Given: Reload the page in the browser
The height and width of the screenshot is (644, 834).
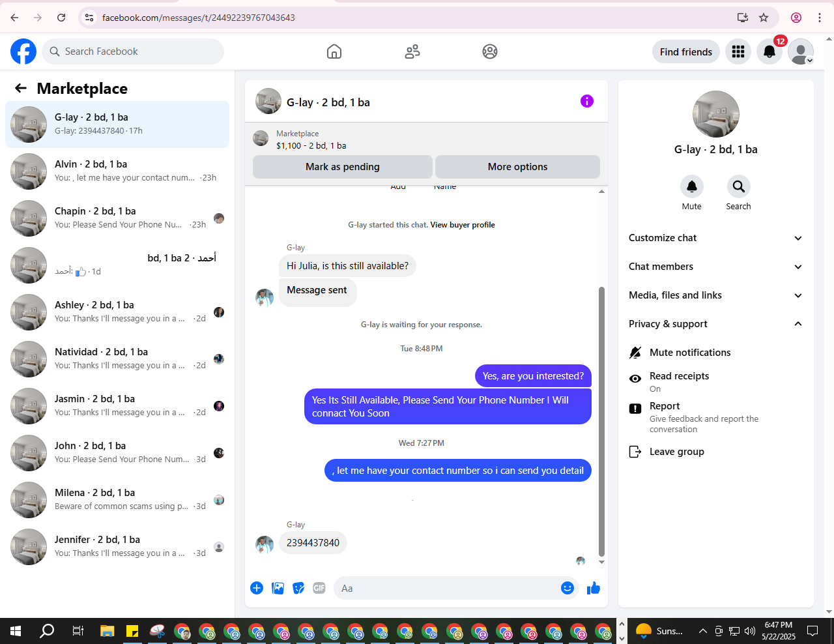Looking at the screenshot, I should 61,18.
